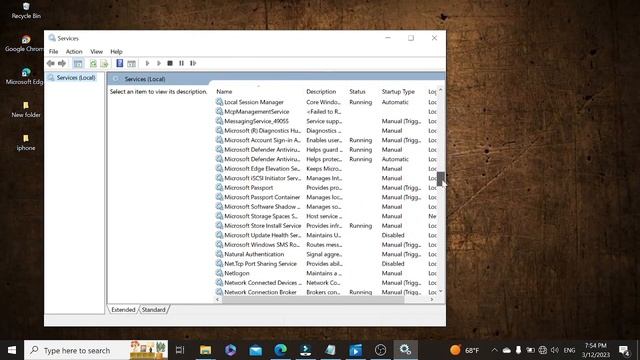The width and height of the screenshot is (640, 360).
Task: Select the McpManagementService row
Action: [325, 111]
